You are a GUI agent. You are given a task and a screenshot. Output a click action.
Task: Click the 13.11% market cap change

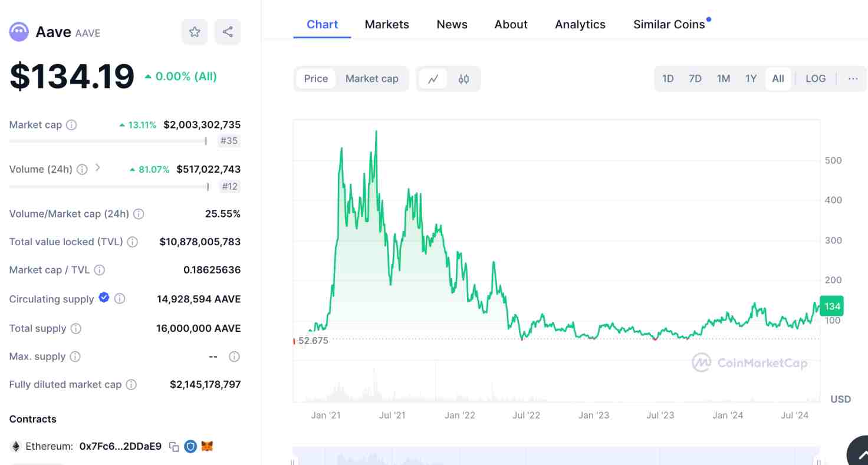point(138,125)
